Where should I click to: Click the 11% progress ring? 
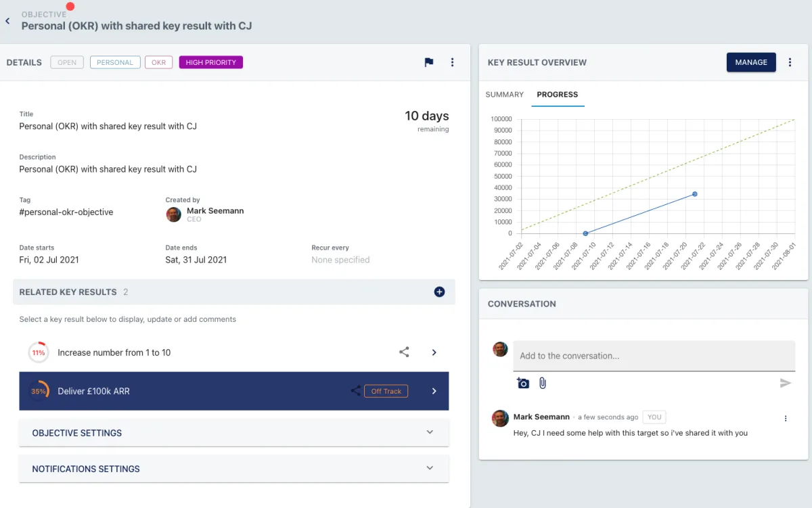pos(38,352)
